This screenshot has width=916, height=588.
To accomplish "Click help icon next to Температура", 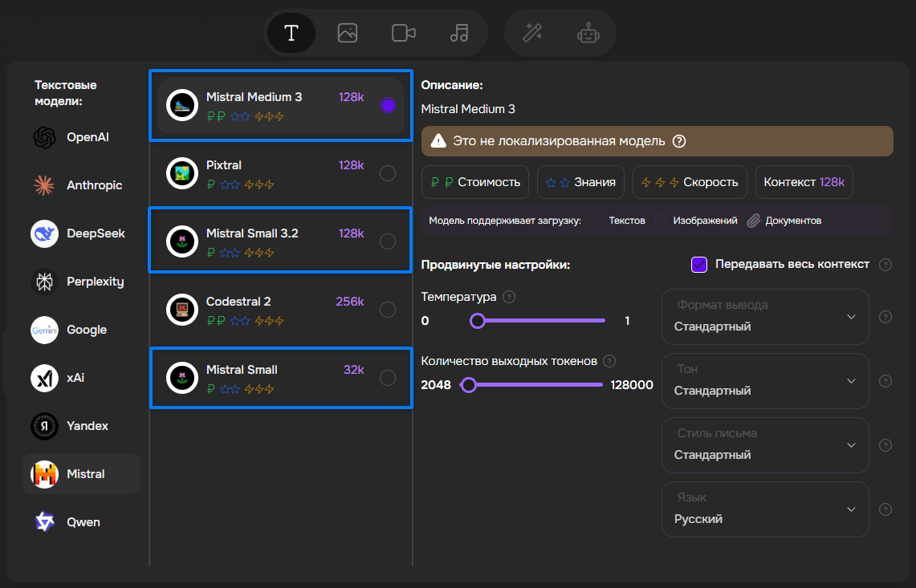I will 509,297.
